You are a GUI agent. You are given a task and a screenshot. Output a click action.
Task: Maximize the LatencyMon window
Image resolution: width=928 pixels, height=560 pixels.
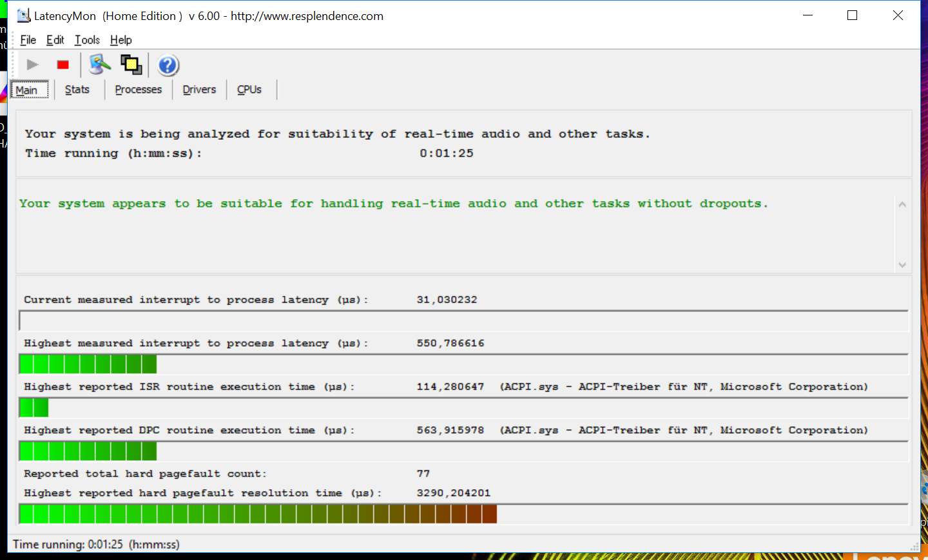pos(852,15)
